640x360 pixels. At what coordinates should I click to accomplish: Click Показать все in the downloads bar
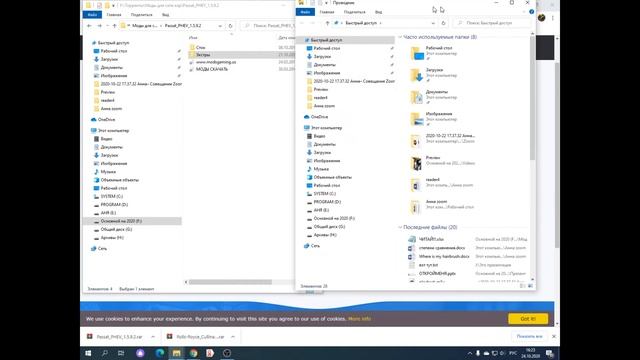click(x=529, y=336)
